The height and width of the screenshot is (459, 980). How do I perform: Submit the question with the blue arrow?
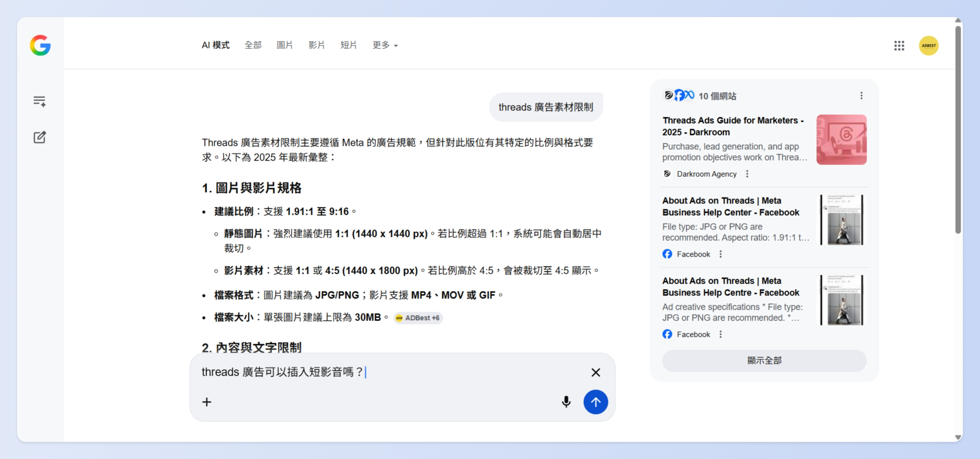[x=596, y=402]
